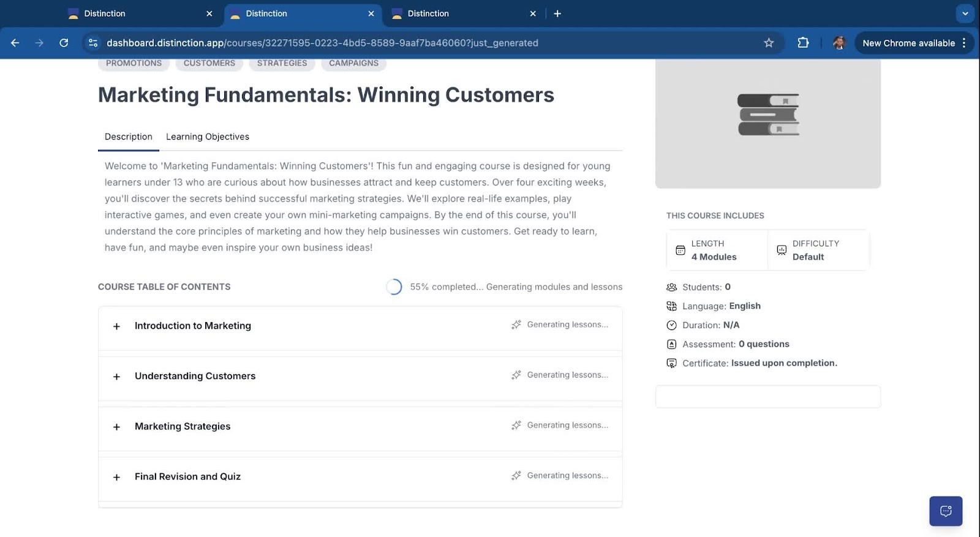Viewport: 980px width, 537px height.
Task: Open the Chrome profile avatar
Action: [x=839, y=43]
